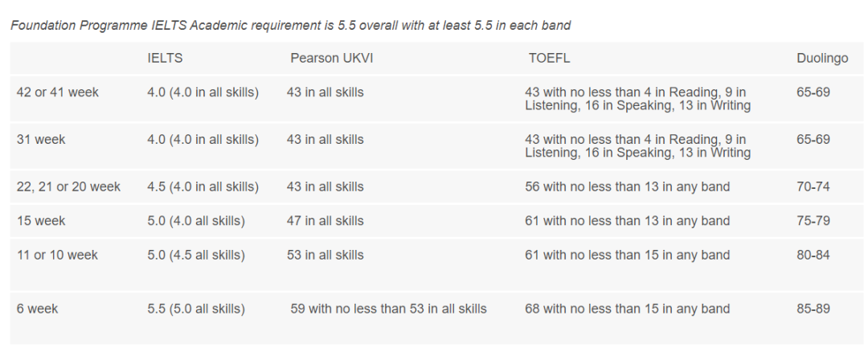This screenshot has height=348, width=868.
Task: Click the IELTS cell "4.5 (4.0 in all skills)"
Action: click(203, 187)
